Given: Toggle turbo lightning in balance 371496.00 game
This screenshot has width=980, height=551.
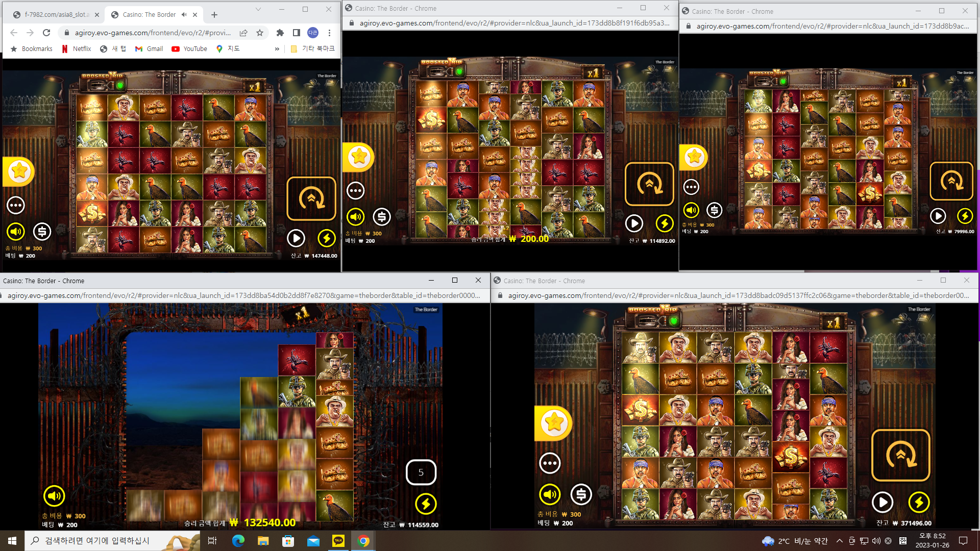Looking at the screenshot, I should pyautogui.click(x=919, y=502).
